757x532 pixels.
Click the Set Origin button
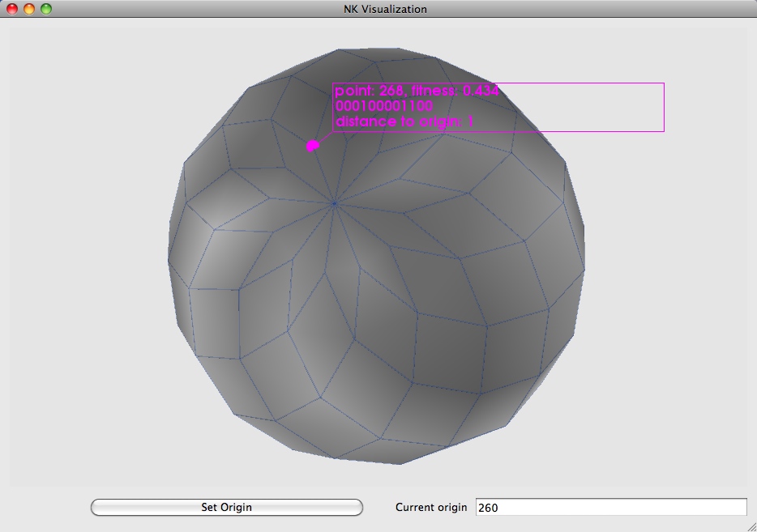pos(226,507)
